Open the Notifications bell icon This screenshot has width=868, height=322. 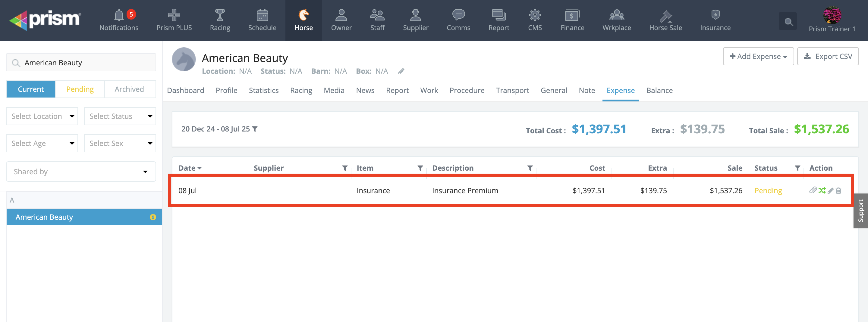(x=119, y=15)
